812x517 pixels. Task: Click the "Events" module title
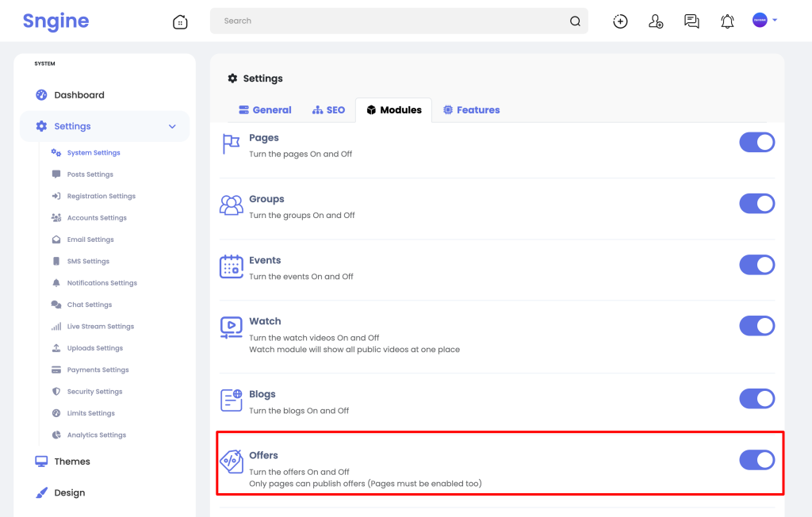[265, 260]
